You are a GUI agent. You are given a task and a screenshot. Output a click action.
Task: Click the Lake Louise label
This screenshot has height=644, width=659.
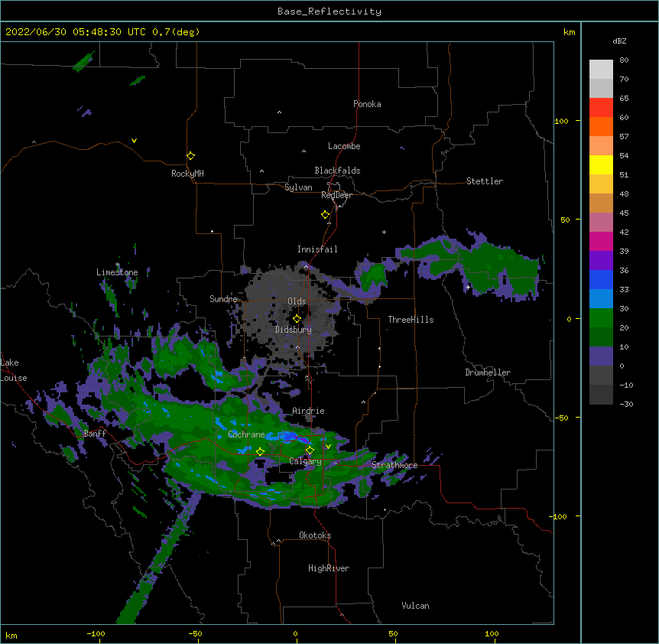pos(12,370)
